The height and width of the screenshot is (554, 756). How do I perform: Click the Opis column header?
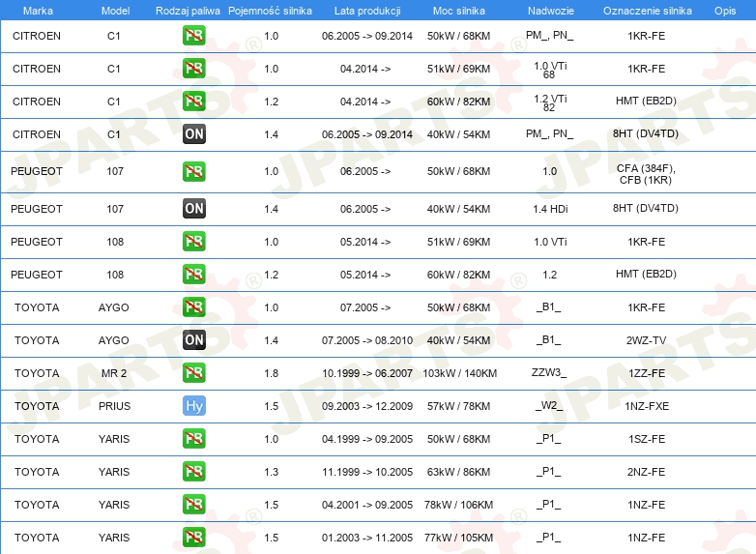[725, 11]
